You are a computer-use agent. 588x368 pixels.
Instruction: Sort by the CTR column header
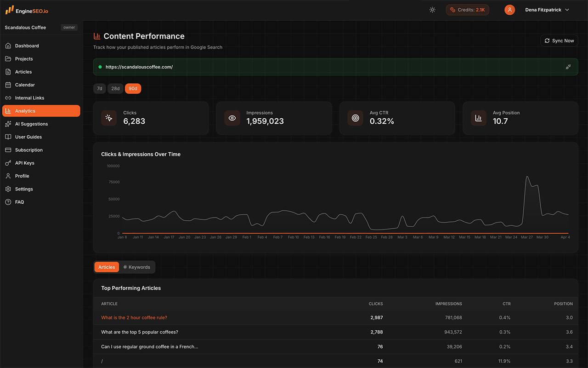(x=506, y=304)
